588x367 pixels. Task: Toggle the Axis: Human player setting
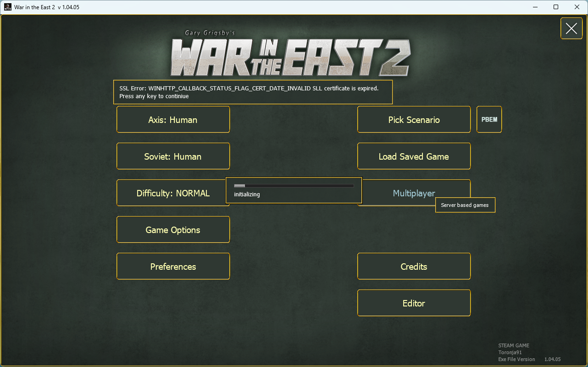173,120
